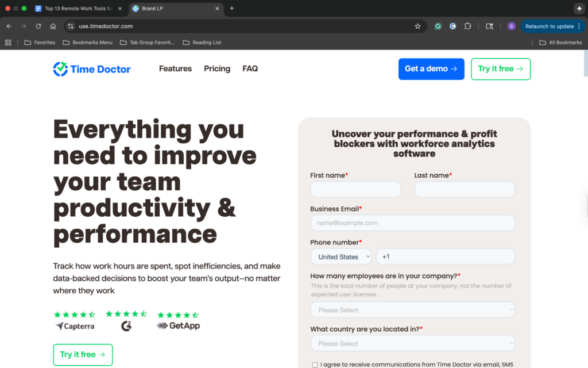
Task: Open the apps grid in bookmarks bar
Action: pyautogui.click(x=8, y=43)
